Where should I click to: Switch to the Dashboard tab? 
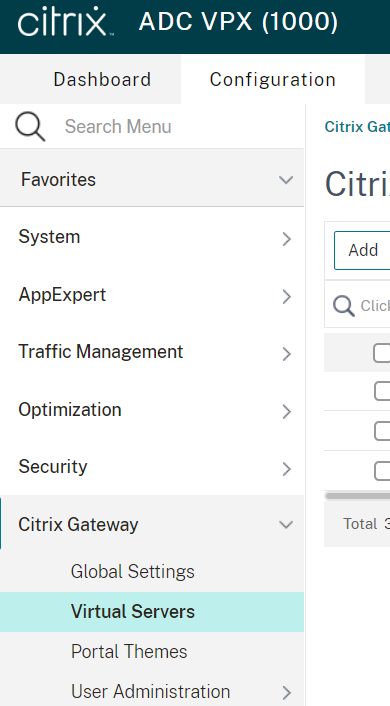pyautogui.click(x=102, y=80)
